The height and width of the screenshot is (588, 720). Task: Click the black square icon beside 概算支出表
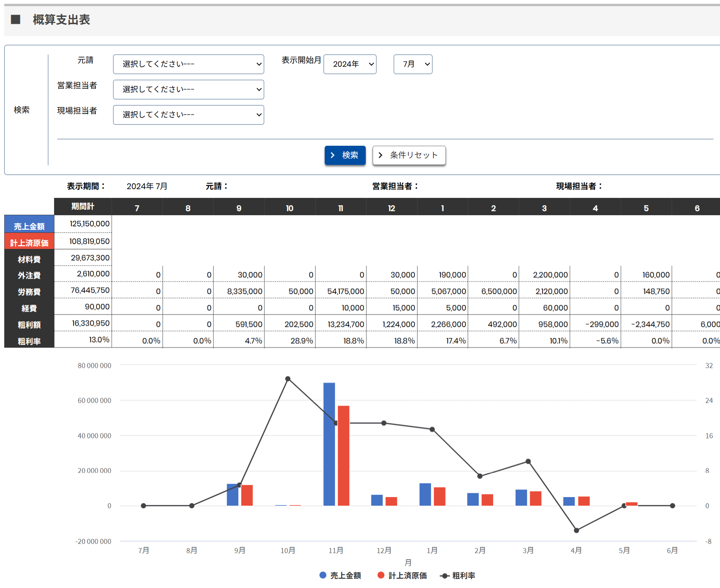16,20
